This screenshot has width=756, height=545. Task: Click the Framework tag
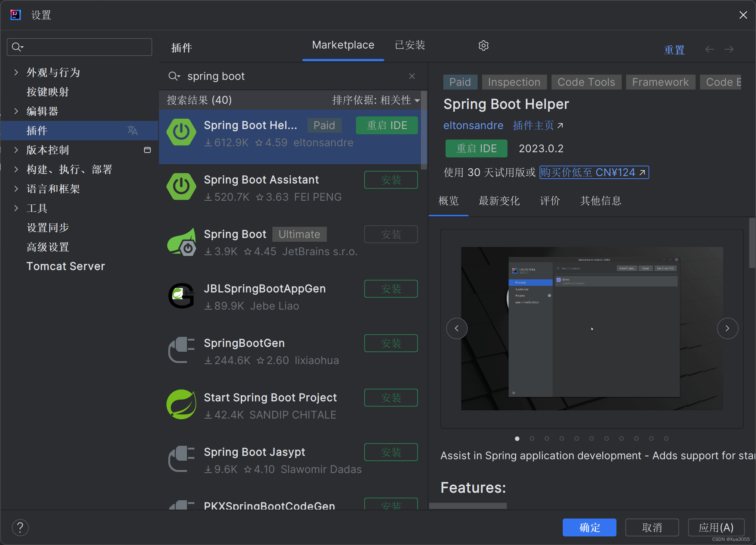pos(660,82)
